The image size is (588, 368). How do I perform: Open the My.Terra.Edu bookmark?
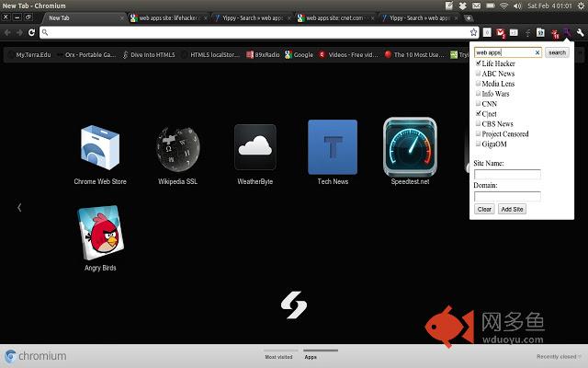click(x=29, y=55)
